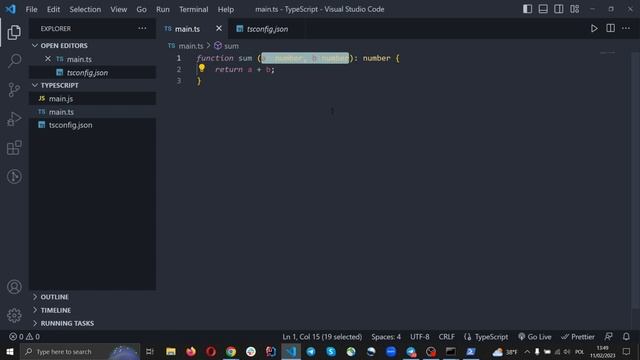Open the Run and Debug view
640x360 pixels.
(x=14, y=119)
